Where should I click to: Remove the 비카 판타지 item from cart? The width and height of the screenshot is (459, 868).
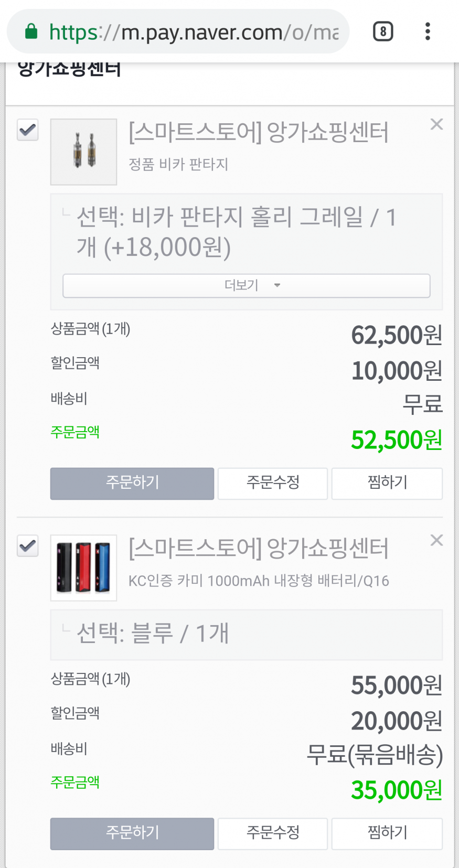click(436, 124)
